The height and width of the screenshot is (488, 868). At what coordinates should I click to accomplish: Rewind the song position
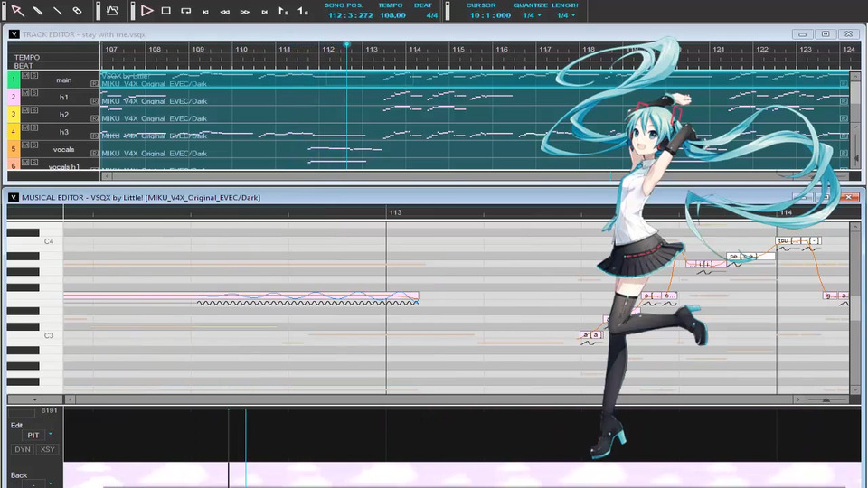pyautogui.click(x=225, y=11)
